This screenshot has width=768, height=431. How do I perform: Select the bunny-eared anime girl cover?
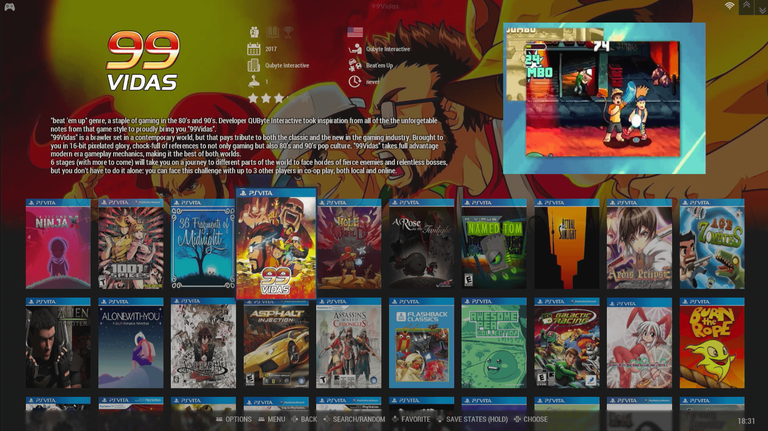[639, 343]
